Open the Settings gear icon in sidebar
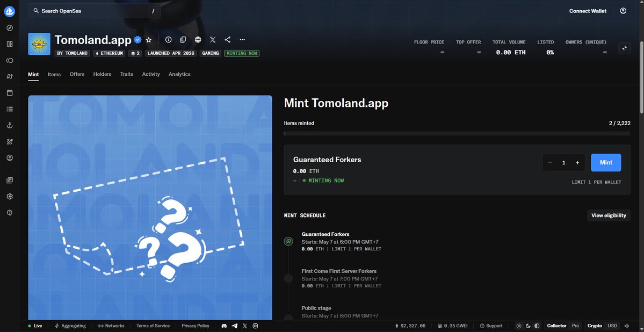This screenshot has height=332, width=644. (10, 197)
